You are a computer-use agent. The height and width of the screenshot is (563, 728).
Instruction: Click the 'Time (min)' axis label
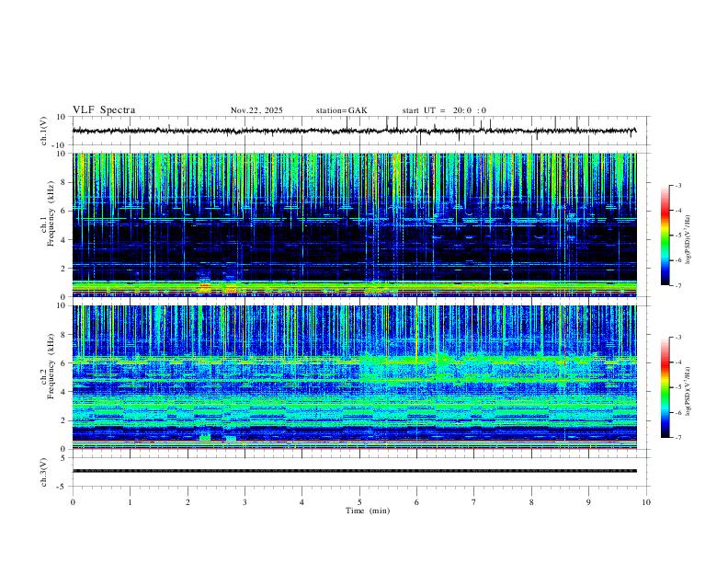coord(368,511)
